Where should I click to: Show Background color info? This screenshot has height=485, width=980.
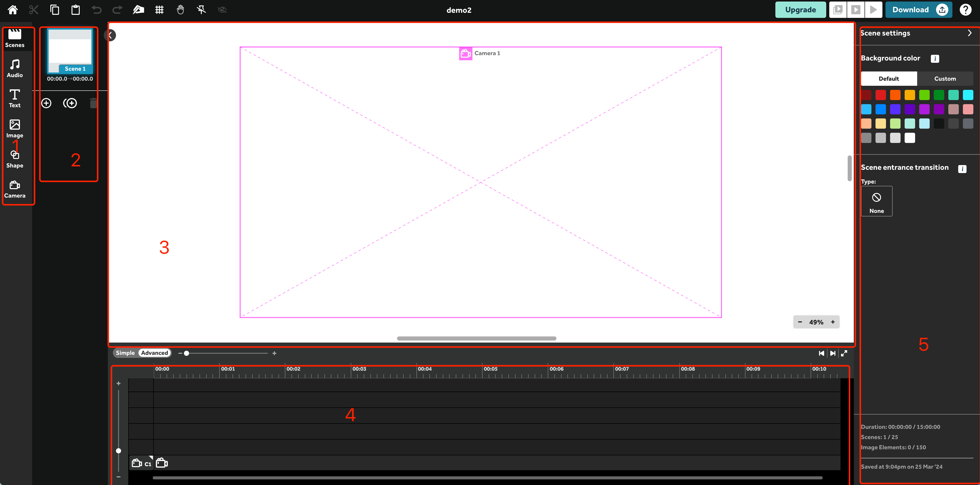pyautogui.click(x=935, y=58)
